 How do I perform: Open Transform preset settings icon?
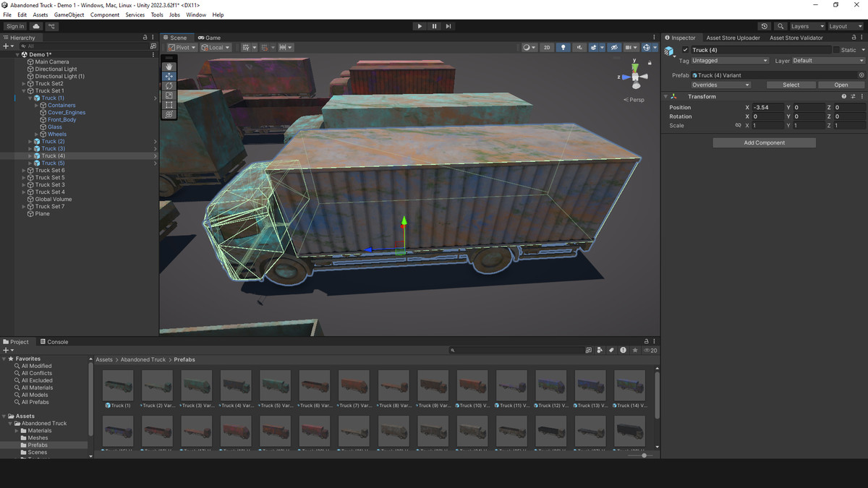click(x=853, y=96)
